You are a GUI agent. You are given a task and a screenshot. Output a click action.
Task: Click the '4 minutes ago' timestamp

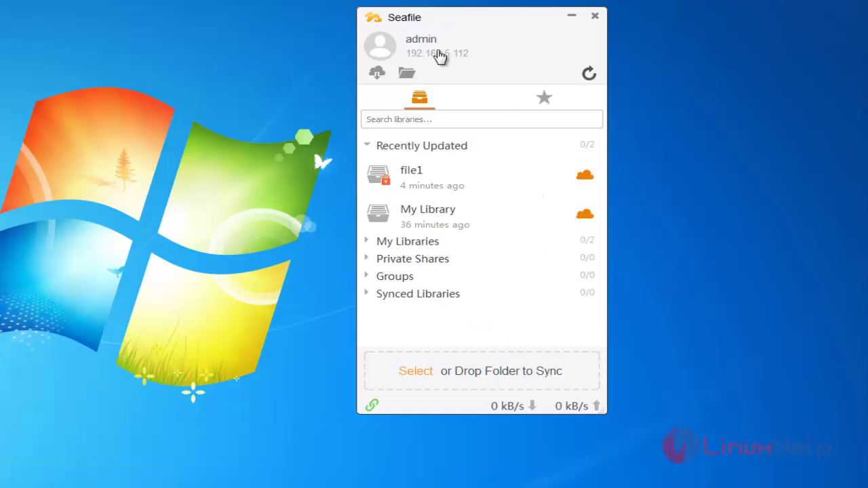432,186
